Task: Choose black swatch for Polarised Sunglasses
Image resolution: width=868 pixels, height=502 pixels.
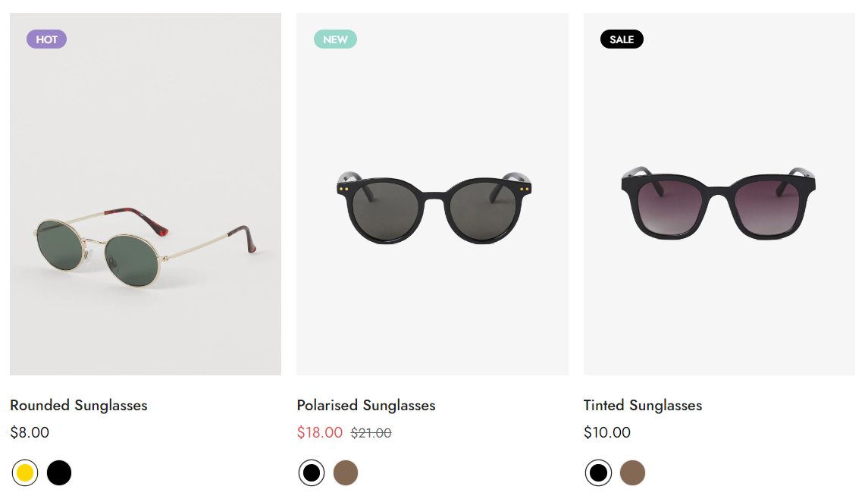Action: click(x=312, y=473)
